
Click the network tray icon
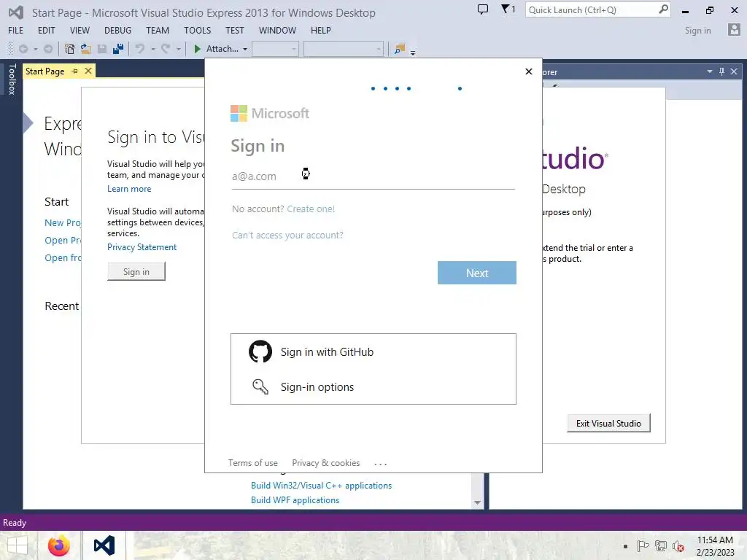click(661, 546)
